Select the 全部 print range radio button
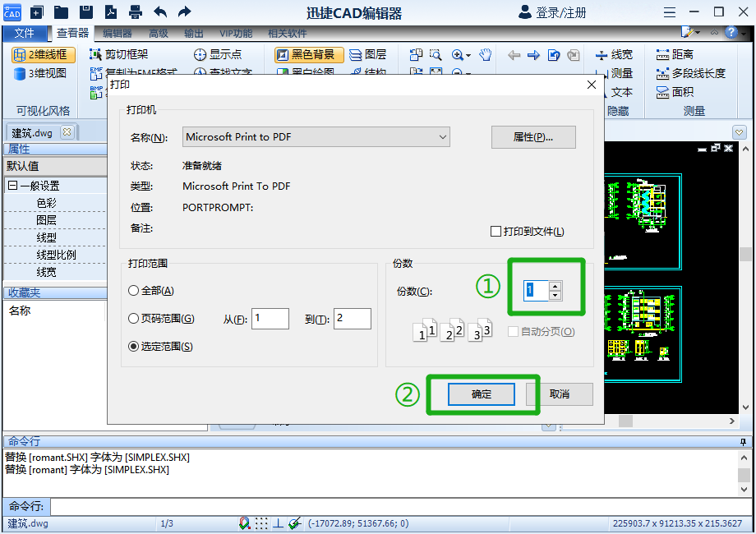The height and width of the screenshot is (534, 756). 134,291
